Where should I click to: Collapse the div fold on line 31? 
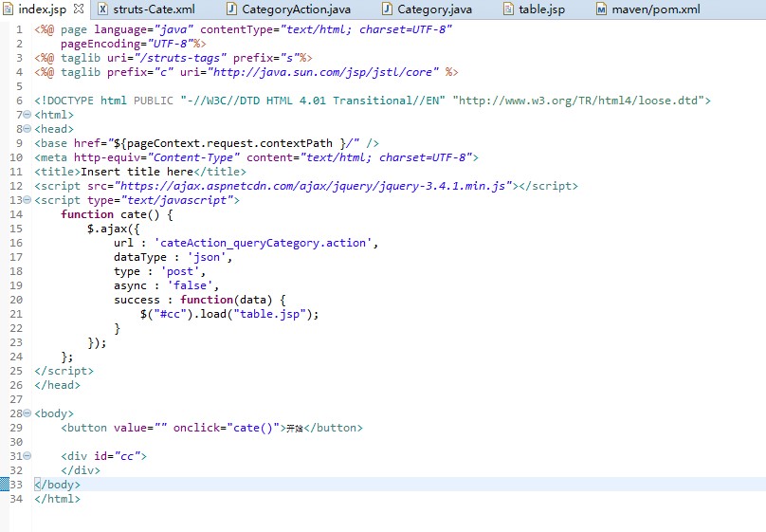[27, 456]
